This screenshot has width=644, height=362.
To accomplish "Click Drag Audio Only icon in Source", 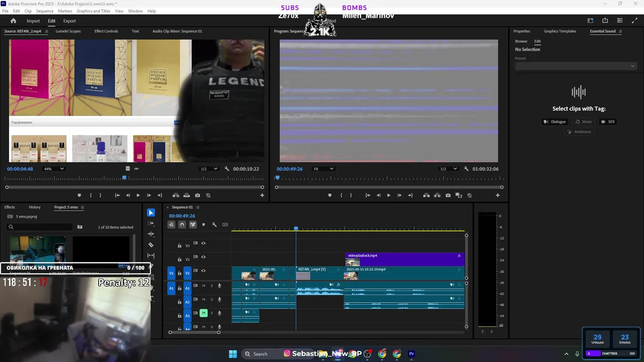I will tap(136, 169).
